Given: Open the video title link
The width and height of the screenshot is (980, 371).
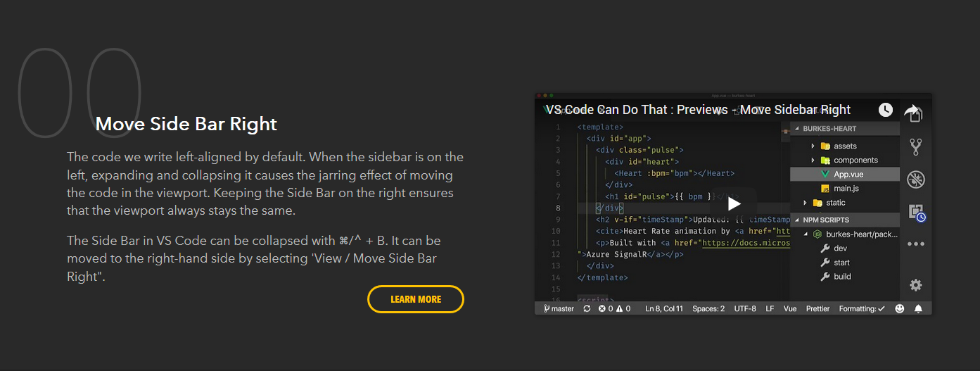Looking at the screenshot, I should (x=699, y=110).
